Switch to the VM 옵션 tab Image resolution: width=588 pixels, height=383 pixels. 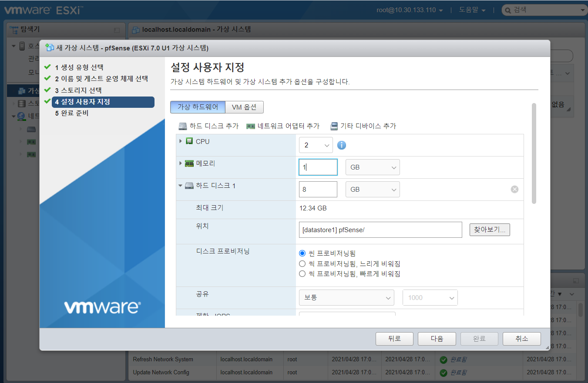point(244,107)
